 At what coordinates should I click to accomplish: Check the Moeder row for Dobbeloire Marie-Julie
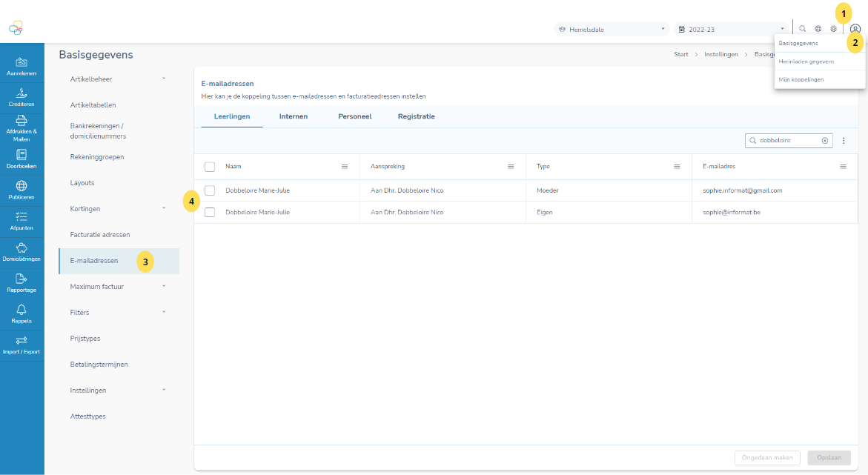(x=210, y=190)
